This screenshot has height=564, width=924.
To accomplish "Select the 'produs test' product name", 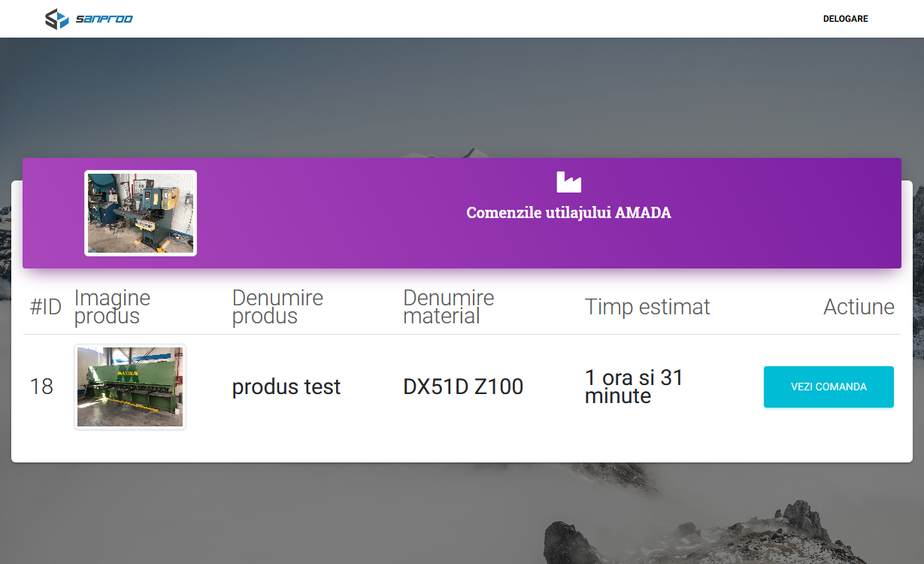I will pyautogui.click(x=286, y=387).
